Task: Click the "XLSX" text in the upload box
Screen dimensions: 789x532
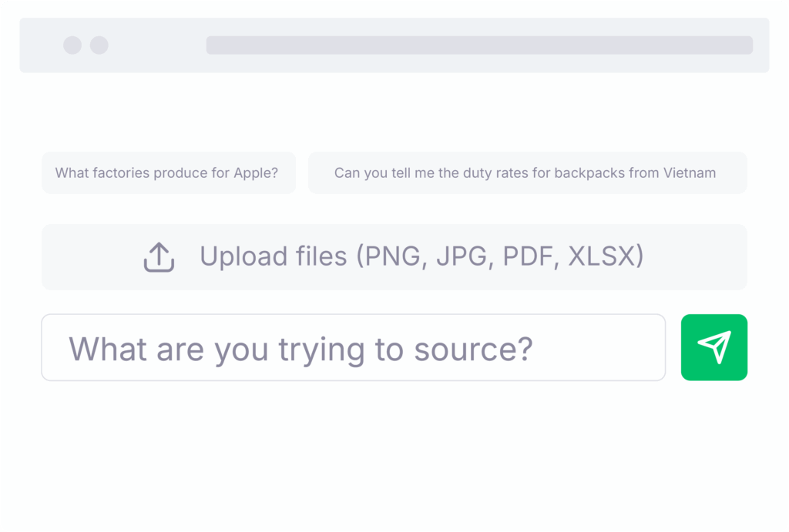Action: [x=605, y=256]
